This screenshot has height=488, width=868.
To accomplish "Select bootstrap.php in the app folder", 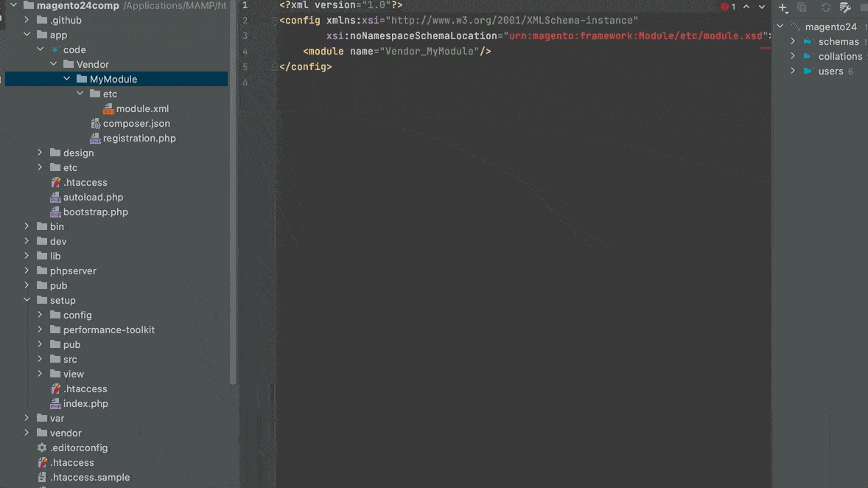I will [95, 212].
